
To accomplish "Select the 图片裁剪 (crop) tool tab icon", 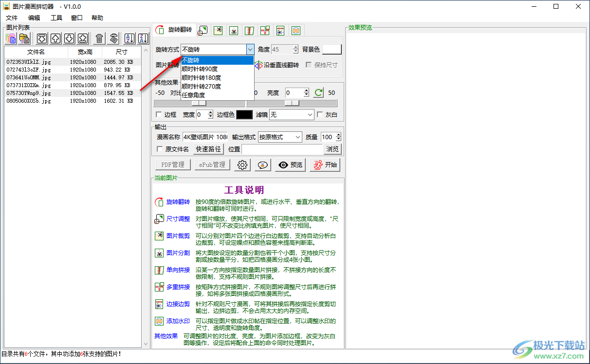I will point(218,30).
